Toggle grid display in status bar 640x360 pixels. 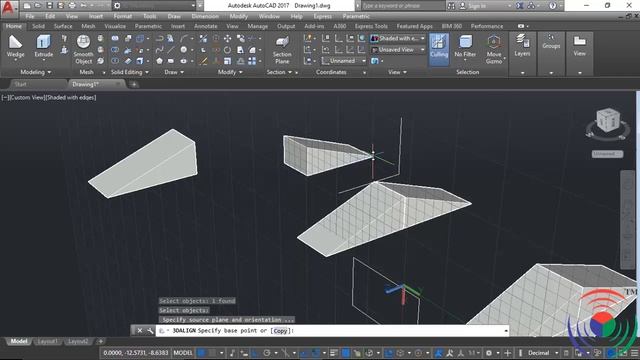click(x=201, y=353)
